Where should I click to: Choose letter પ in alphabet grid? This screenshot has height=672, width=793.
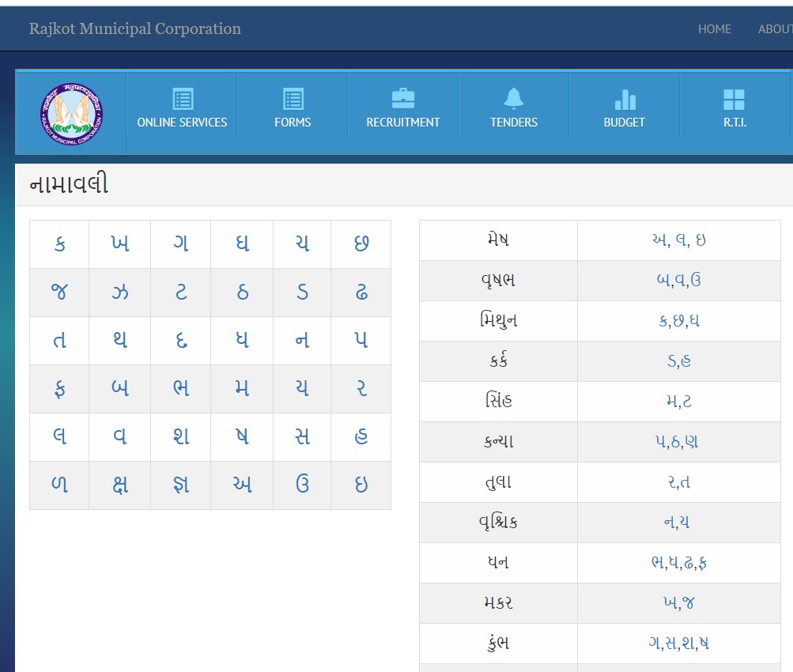click(x=361, y=340)
